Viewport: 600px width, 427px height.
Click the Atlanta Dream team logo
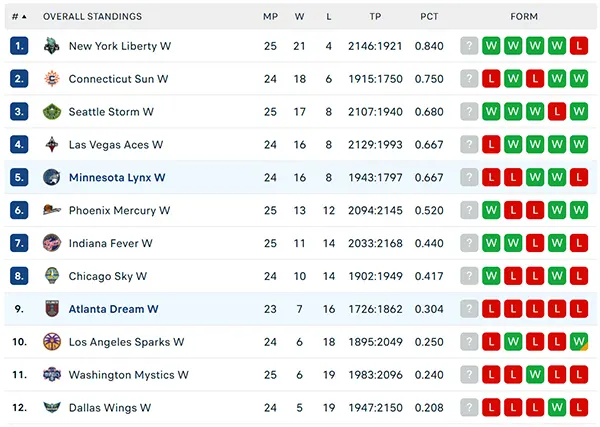point(52,309)
